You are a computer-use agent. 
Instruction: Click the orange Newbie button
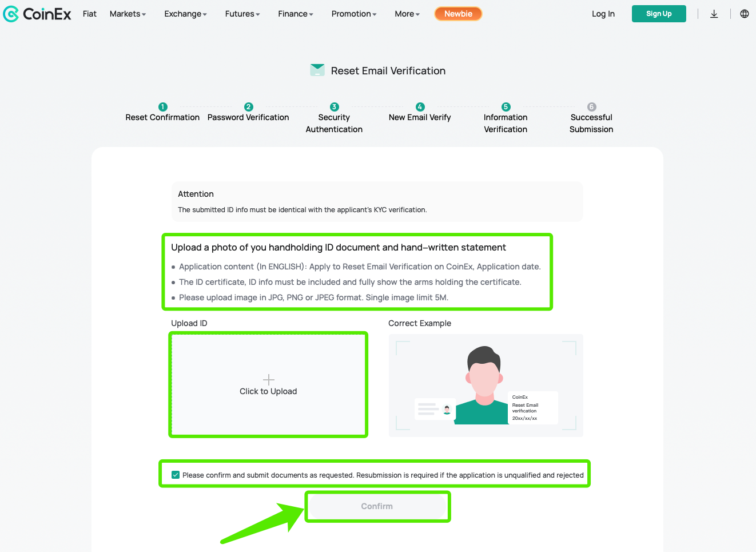click(x=458, y=14)
